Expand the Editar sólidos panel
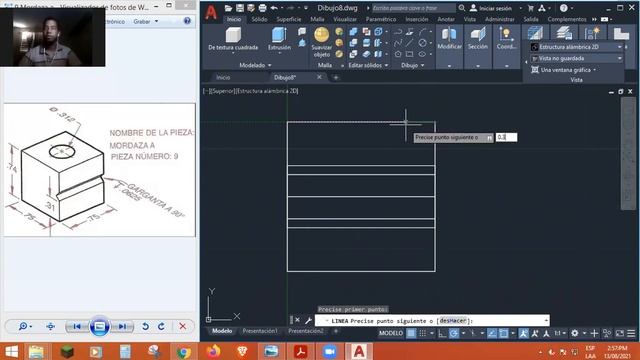640x360 pixels. pyautogui.click(x=368, y=65)
